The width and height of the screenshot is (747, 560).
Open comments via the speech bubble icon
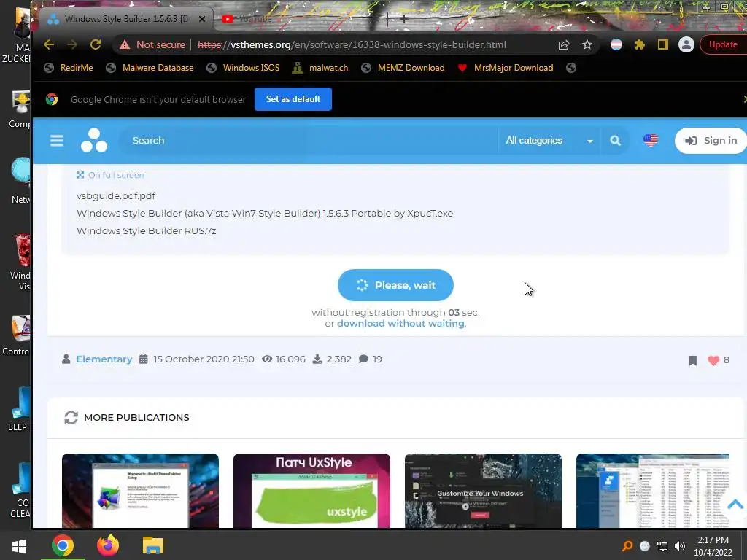pyautogui.click(x=363, y=359)
